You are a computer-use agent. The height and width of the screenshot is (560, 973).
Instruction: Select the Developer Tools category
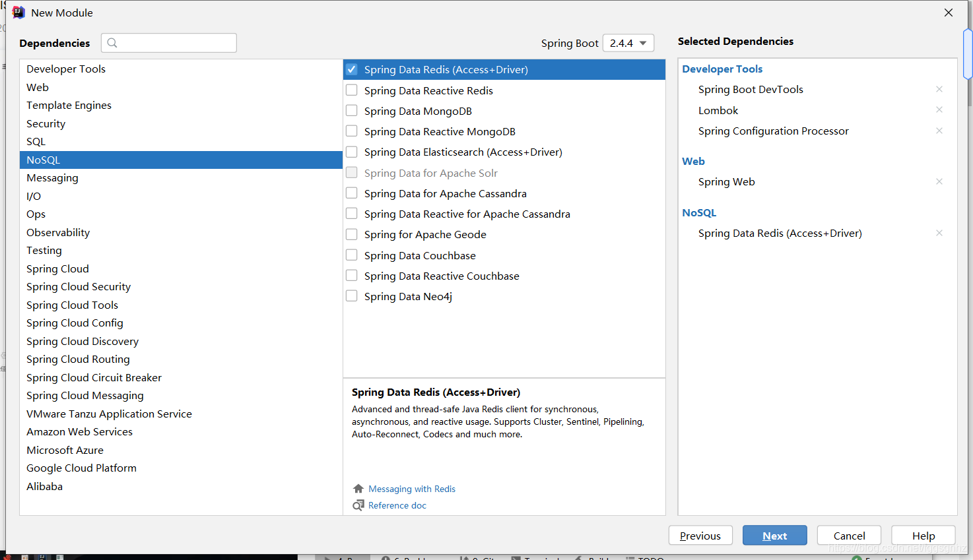point(181,69)
